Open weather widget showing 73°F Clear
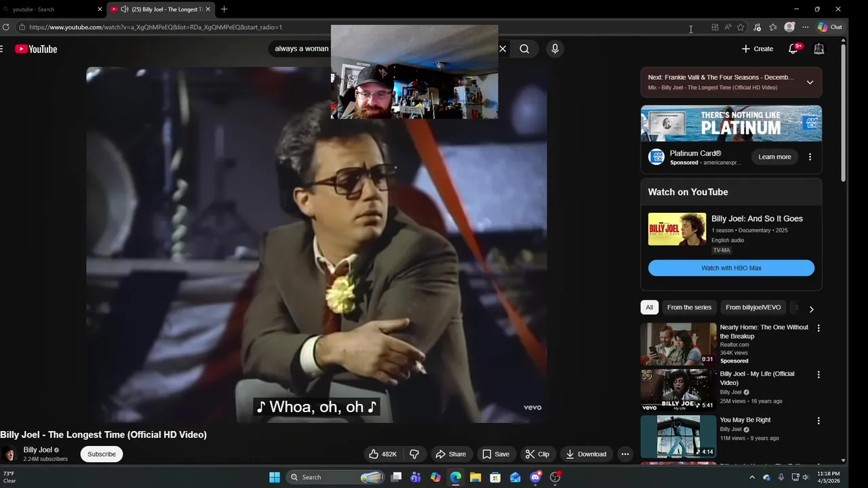Screen dimensions: 868x488 (9, 477)
